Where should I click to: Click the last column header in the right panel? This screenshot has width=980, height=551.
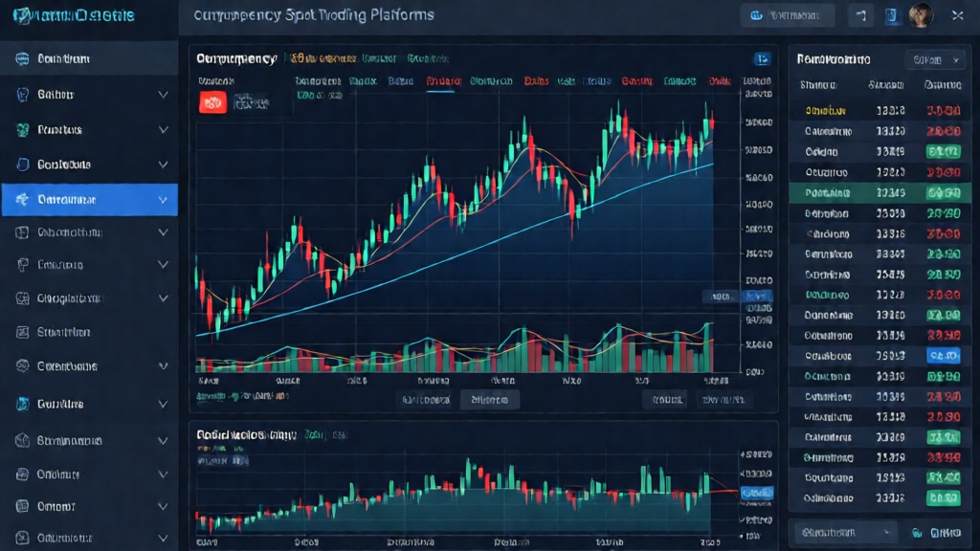(943, 85)
